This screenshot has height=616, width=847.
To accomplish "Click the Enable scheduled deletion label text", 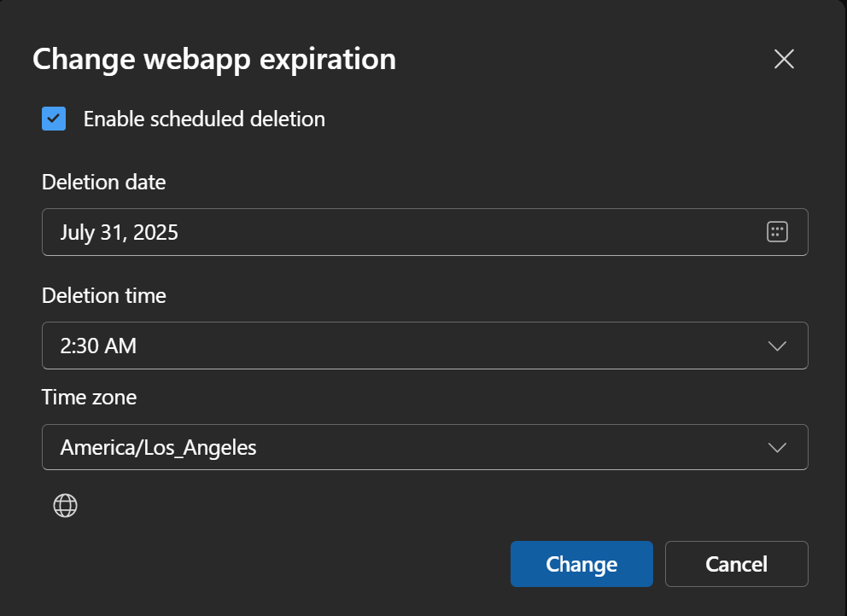I will (204, 119).
